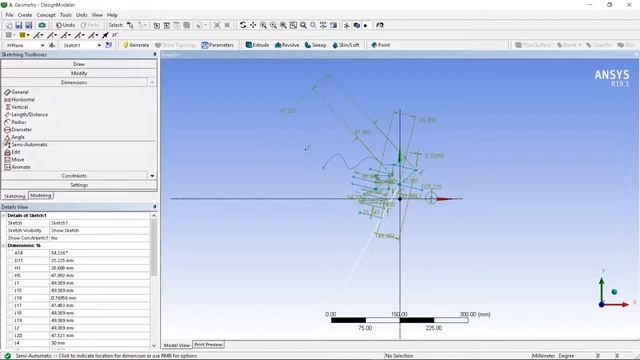Click the Zoom In magnifier icon
The width and height of the screenshot is (640, 360).
(263, 25)
